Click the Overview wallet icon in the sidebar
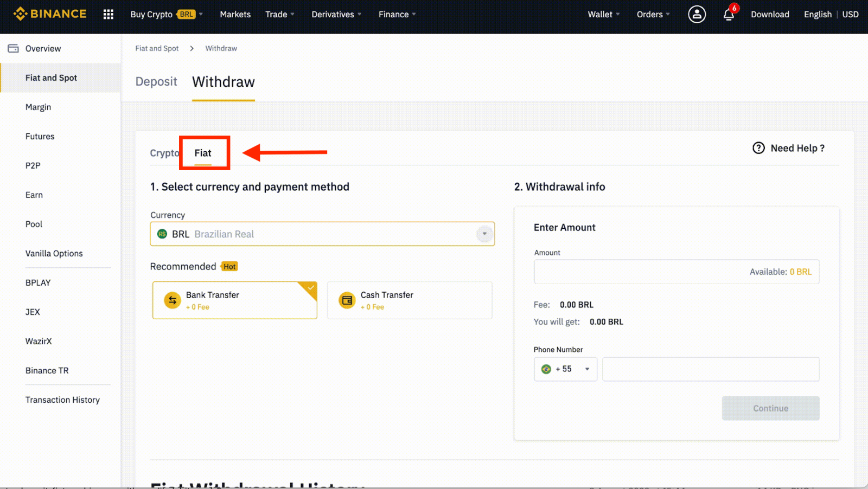Image resolution: width=868 pixels, height=489 pixels. coord(12,48)
